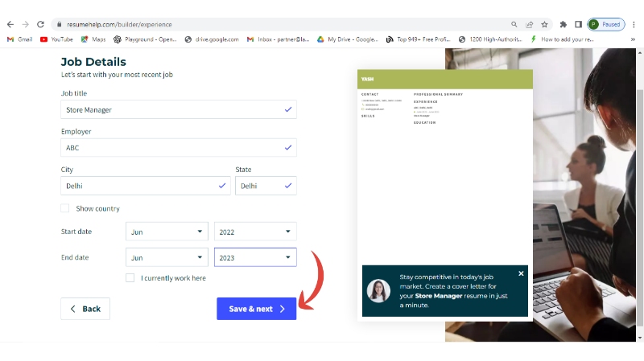Open the End date month dropdown
This screenshot has height=361, width=644.
pos(167,257)
